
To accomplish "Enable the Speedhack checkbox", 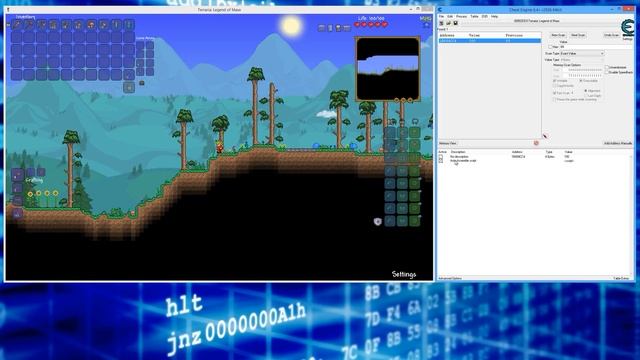I will 607,72.
